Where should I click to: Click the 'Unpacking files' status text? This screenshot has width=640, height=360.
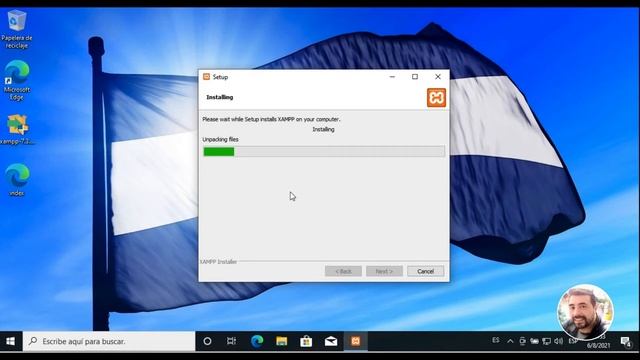click(x=220, y=139)
